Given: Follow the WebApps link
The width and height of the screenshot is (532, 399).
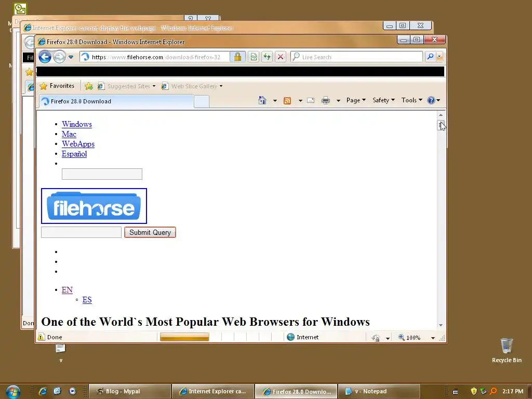Looking at the screenshot, I should (78, 144).
